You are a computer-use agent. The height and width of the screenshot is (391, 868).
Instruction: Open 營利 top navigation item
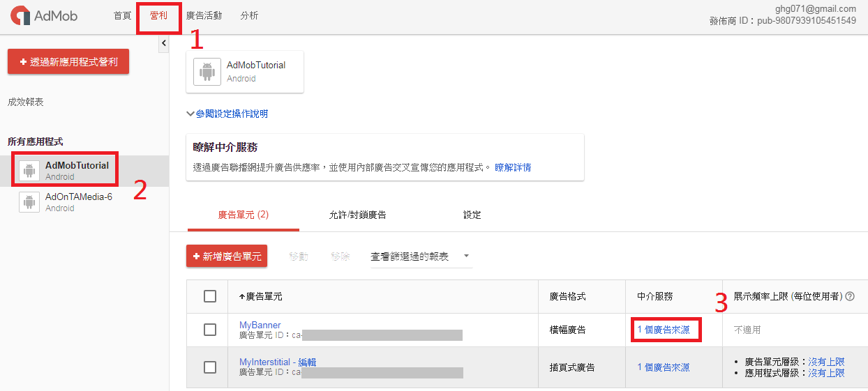point(158,15)
